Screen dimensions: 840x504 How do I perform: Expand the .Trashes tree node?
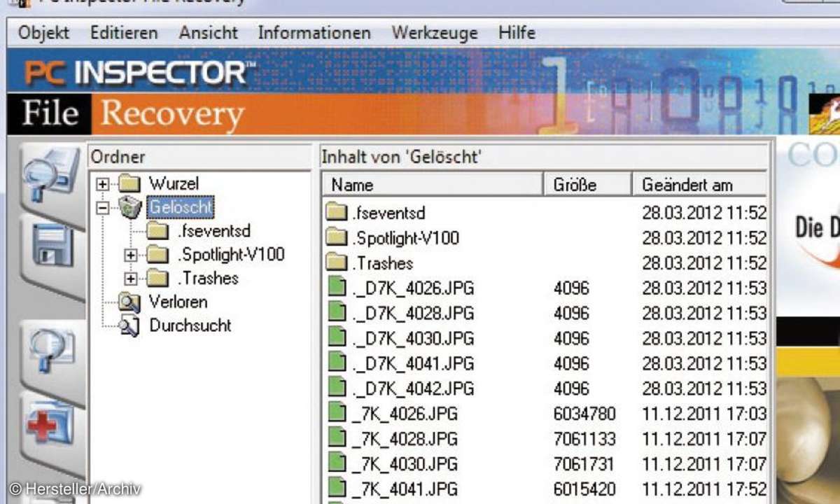tap(131, 279)
